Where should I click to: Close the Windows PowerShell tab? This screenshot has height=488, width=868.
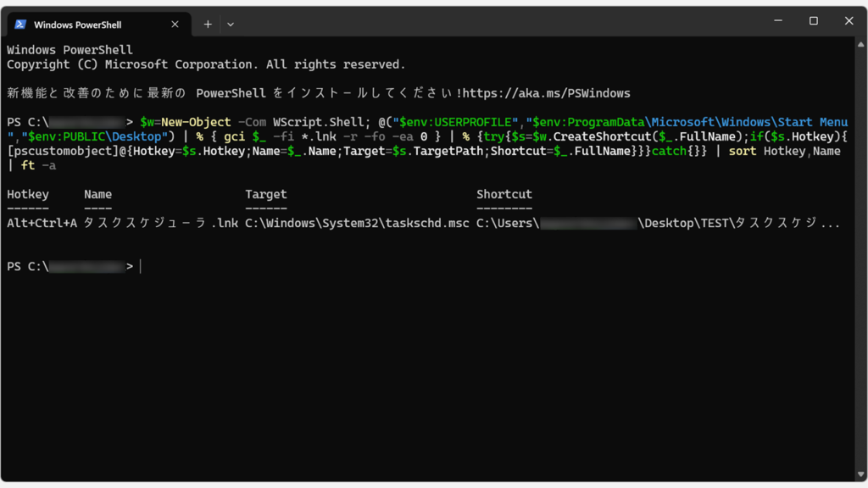tap(176, 25)
